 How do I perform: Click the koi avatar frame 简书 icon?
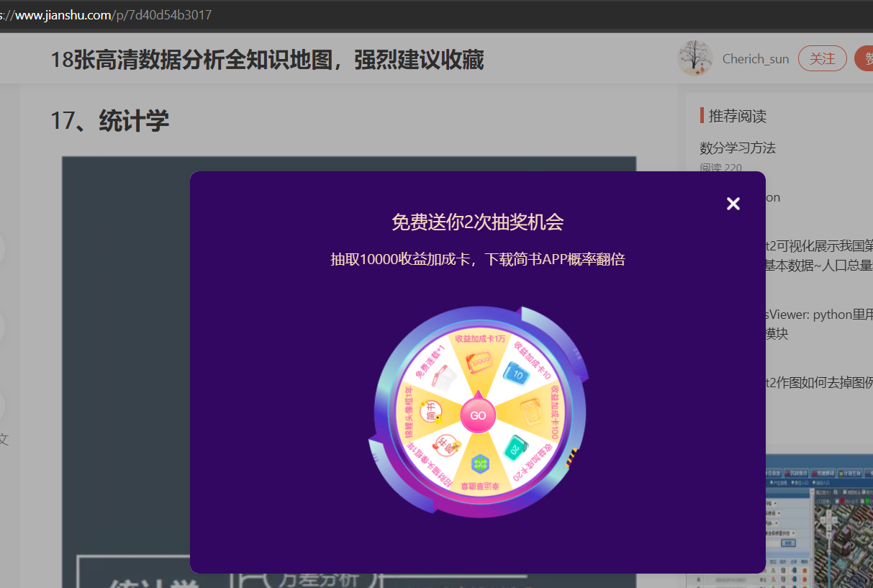pyautogui.click(x=430, y=412)
